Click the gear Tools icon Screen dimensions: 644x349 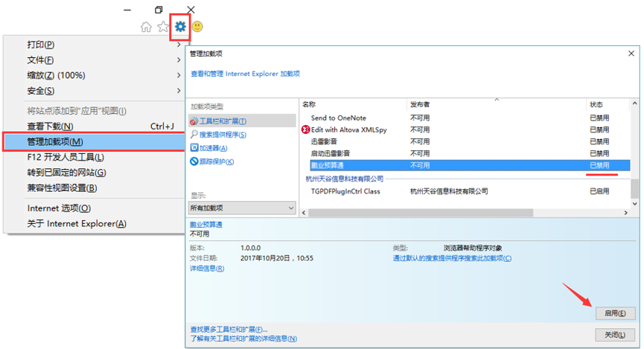180,27
